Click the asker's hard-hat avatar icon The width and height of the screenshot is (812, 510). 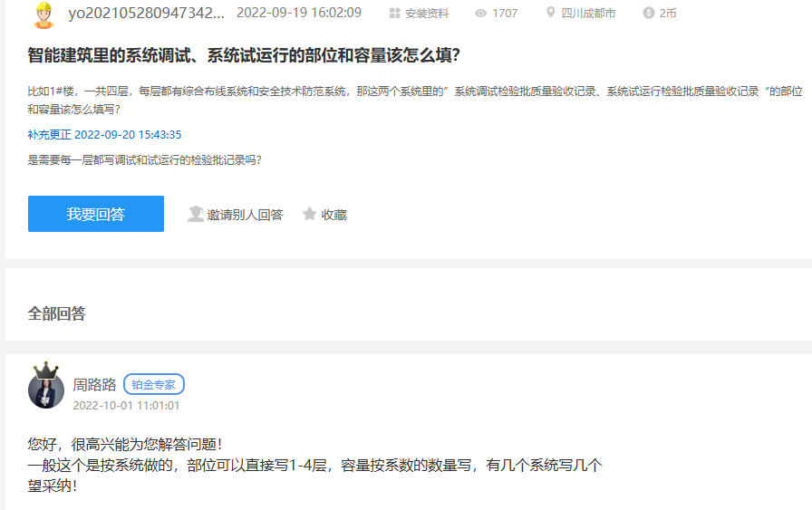point(43,14)
